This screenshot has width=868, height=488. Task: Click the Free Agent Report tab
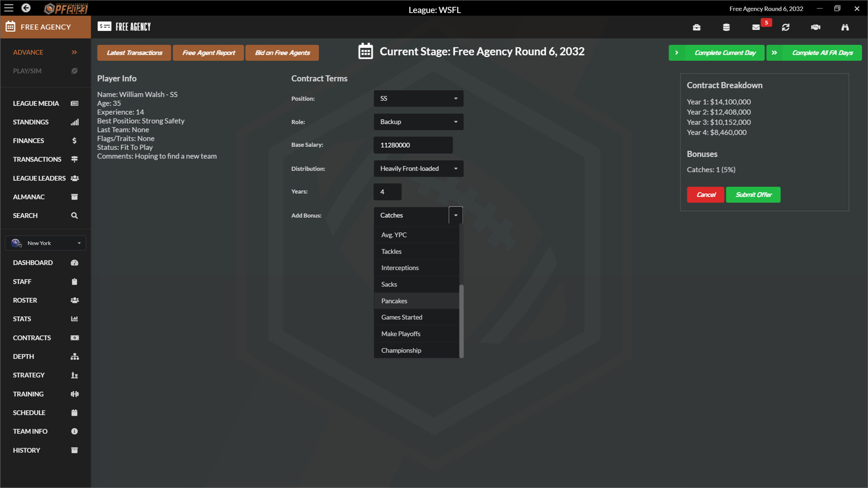point(209,52)
